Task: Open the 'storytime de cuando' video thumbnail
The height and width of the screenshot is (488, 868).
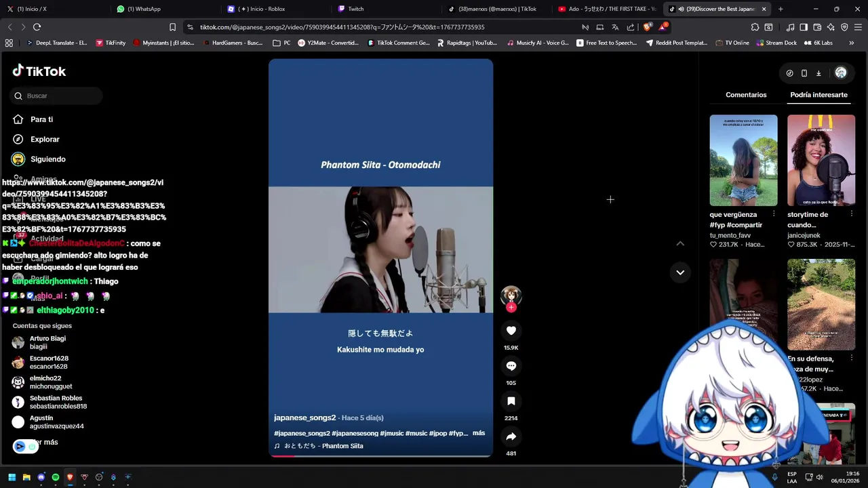Action: [821, 160]
